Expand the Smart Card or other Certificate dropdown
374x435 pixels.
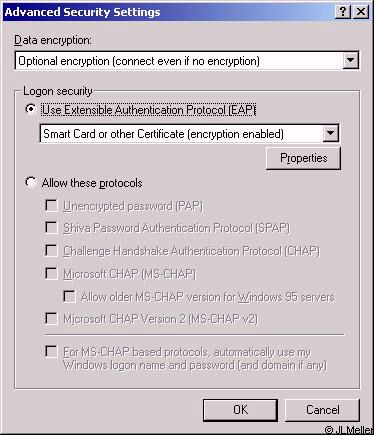[x=330, y=133]
